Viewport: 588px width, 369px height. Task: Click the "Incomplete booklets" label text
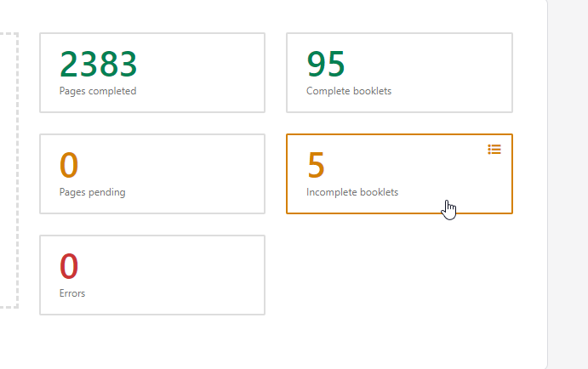tap(352, 192)
